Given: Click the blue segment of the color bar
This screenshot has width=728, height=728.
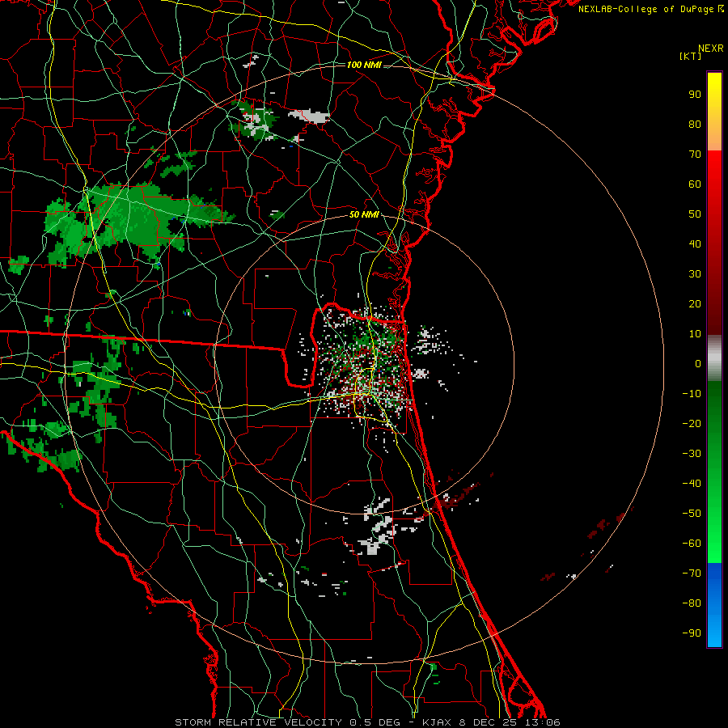Looking at the screenshot, I should 714,605.
